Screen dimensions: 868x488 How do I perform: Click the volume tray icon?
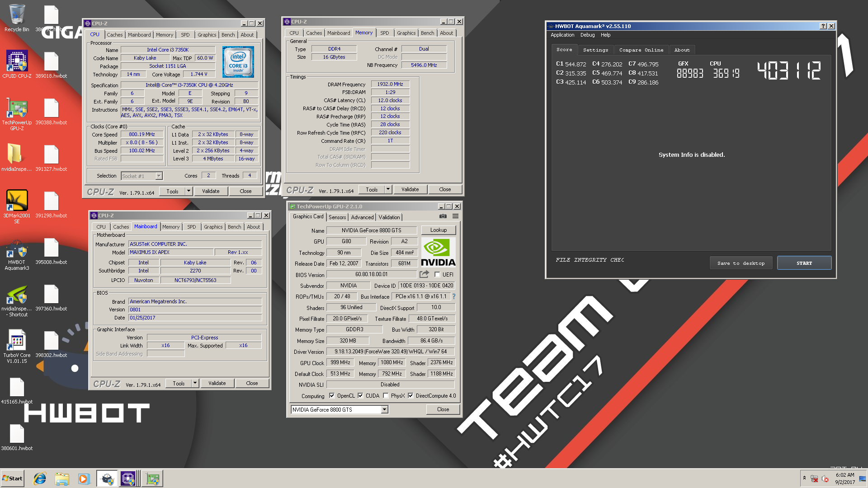pos(825,479)
